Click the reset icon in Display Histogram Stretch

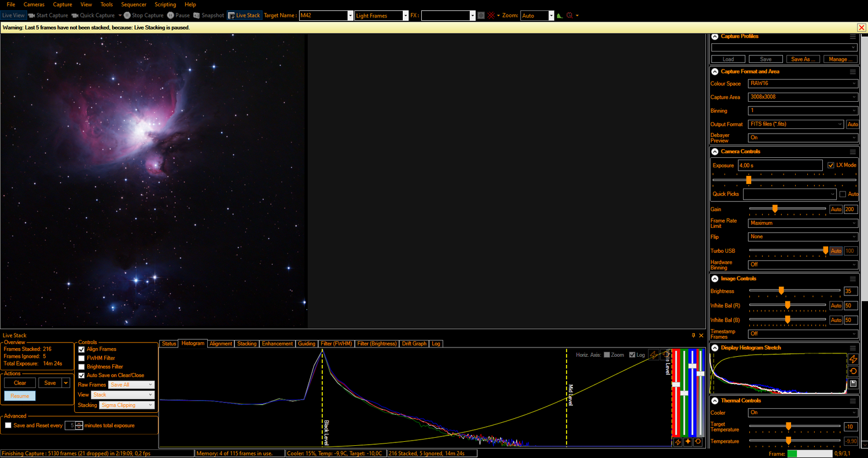tap(853, 371)
